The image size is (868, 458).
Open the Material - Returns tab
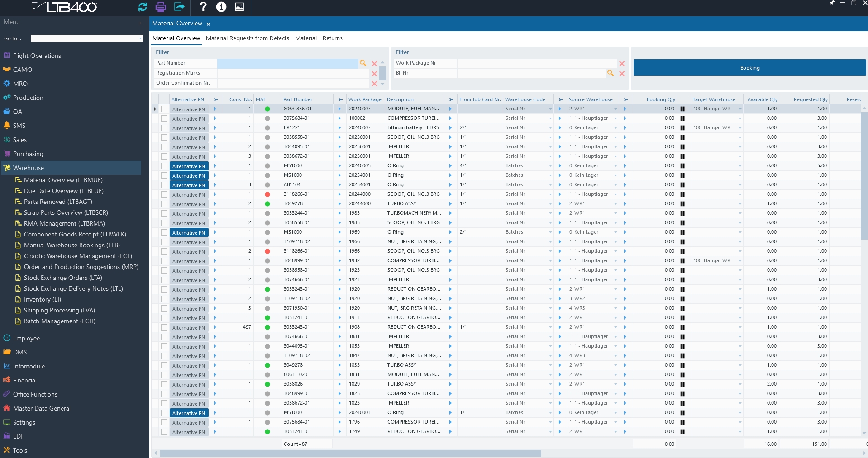coord(319,38)
